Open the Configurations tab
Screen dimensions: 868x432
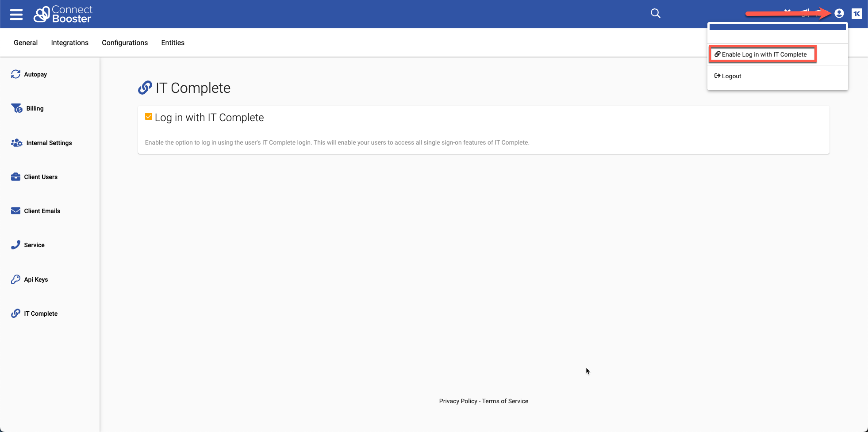[x=125, y=43]
